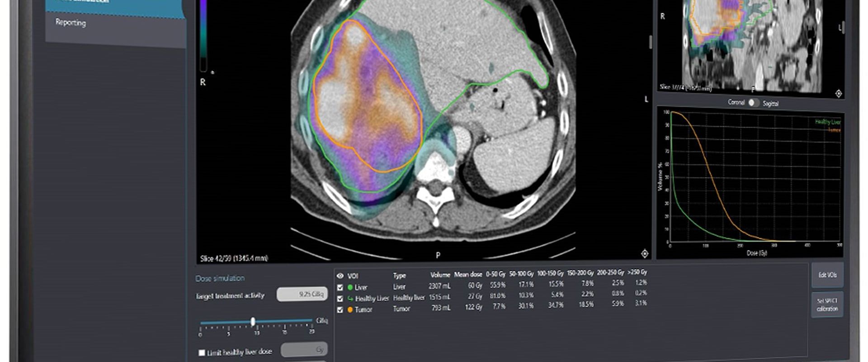The image size is (868, 362).
Task: Click the crosshair icon in the coronal view
Action: click(x=839, y=94)
